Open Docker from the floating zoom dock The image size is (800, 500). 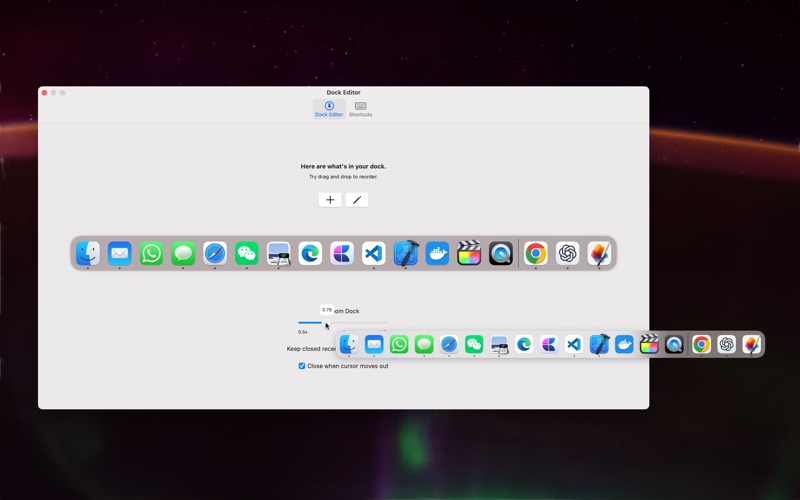[624, 344]
